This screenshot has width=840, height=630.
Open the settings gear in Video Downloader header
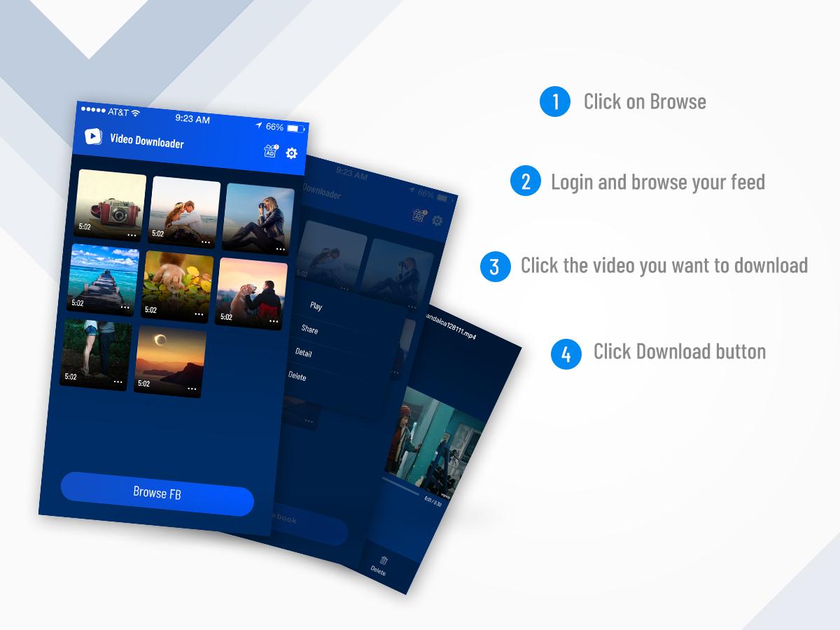coord(292,153)
